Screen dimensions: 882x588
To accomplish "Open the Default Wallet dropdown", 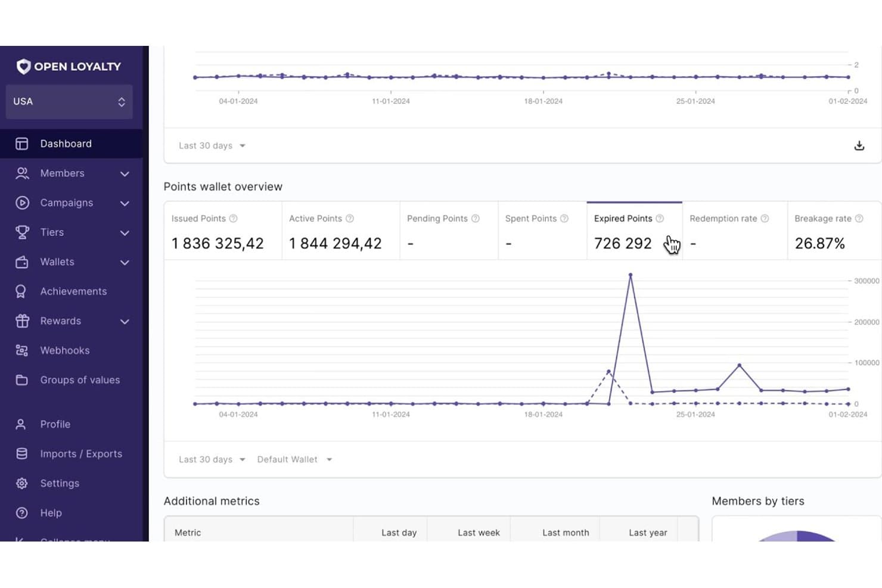I will click(294, 459).
